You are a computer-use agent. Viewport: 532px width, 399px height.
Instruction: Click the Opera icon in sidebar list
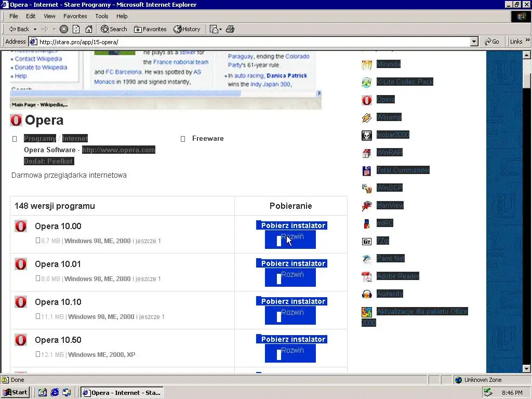[x=367, y=100]
